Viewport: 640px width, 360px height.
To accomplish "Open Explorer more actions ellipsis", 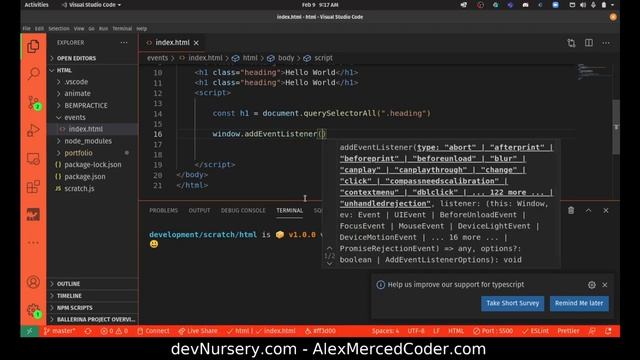I will [x=124, y=42].
